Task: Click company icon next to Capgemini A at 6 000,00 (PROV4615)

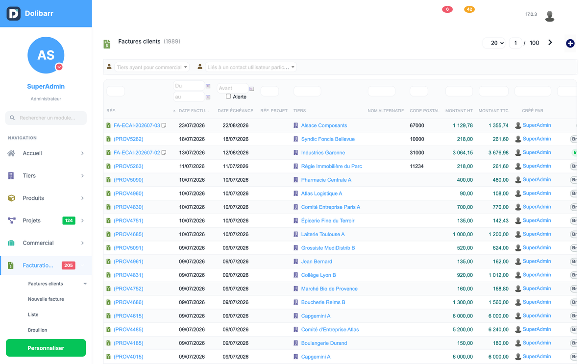Action: coord(295,316)
